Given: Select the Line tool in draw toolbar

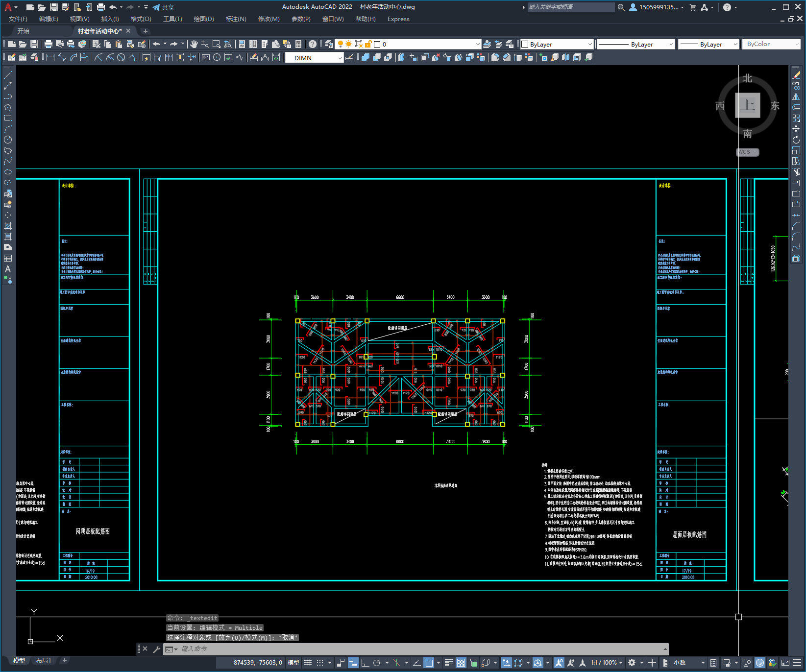Looking at the screenshot, I should pyautogui.click(x=8, y=75).
